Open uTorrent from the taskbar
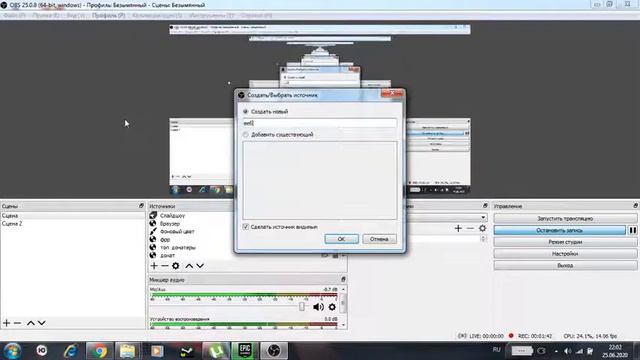Image resolution: width=640 pixels, height=360 pixels. [216, 351]
